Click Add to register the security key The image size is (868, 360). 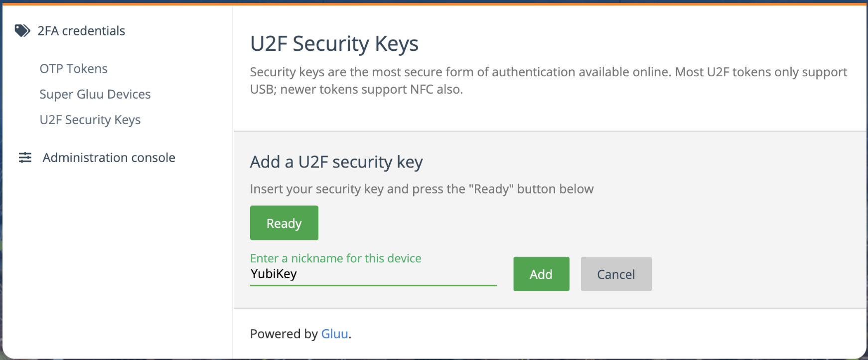541,274
